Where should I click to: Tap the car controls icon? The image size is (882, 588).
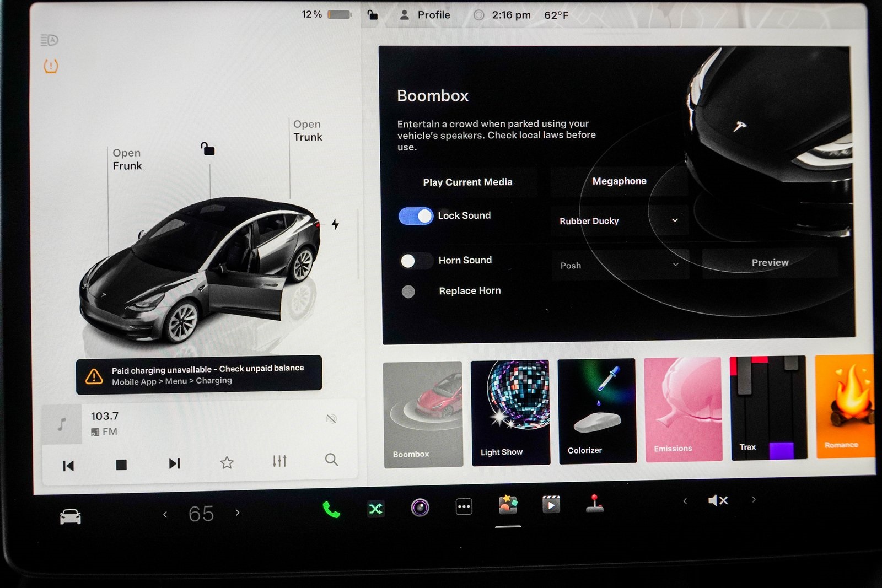(70, 517)
